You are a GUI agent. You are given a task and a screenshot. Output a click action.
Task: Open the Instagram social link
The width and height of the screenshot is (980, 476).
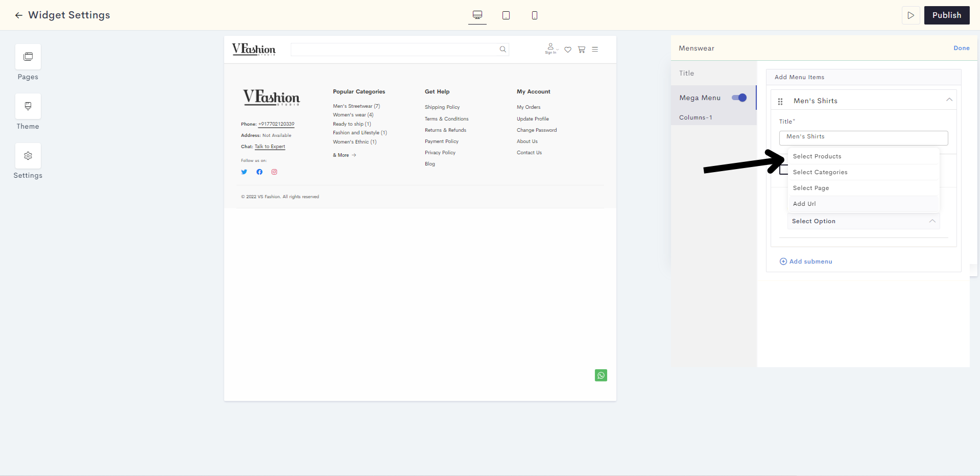[x=274, y=172]
